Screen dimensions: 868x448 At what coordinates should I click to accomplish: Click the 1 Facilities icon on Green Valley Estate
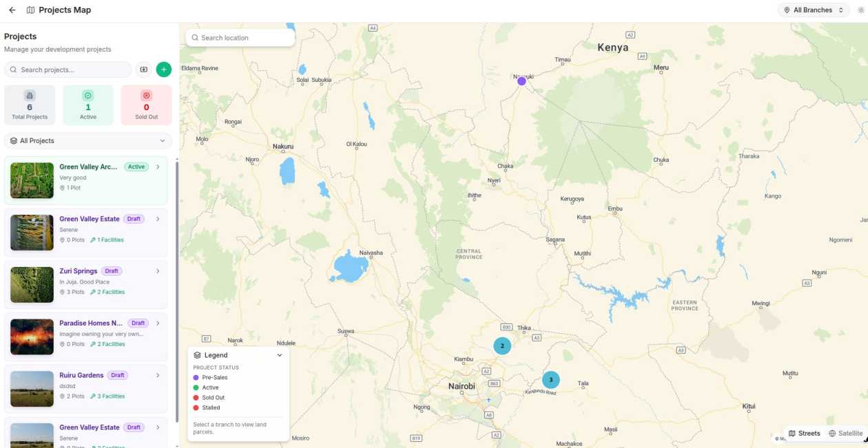point(93,240)
